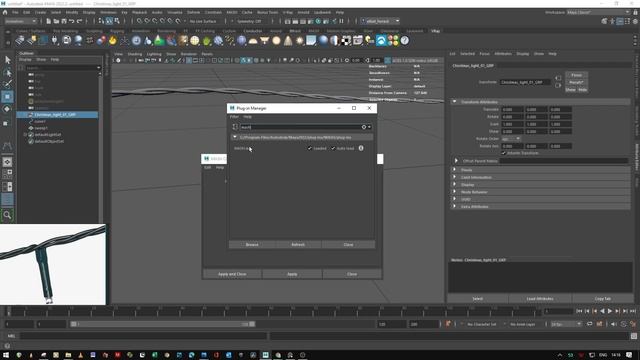Click the play forward button in playback controls
The width and height of the screenshot is (640, 360).
[610, 311]
